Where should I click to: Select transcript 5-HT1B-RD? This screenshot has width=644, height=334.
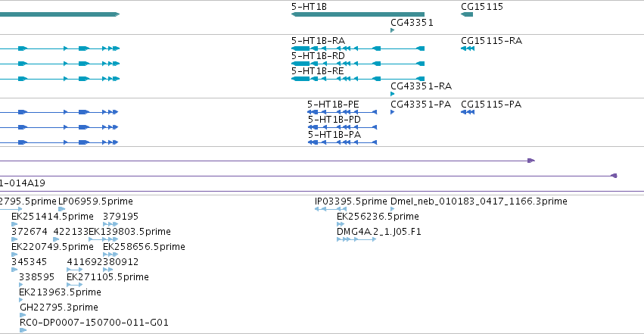[358, 64]
